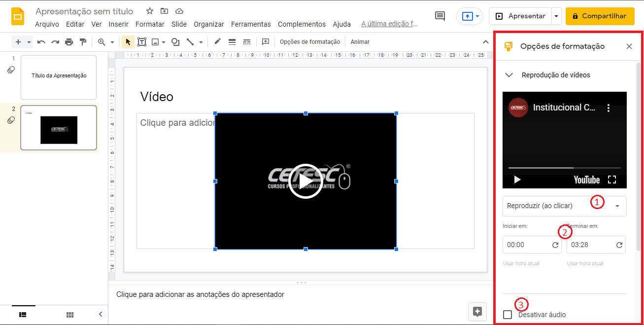Viewport: 644px width, 325px height.
Task: Open the Ferramentas menu
Action: (251, 24)
